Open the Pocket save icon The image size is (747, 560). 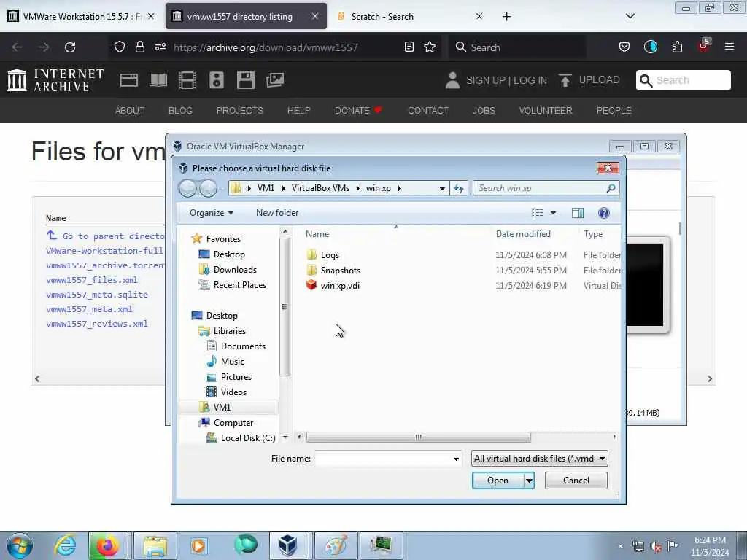click(624, 47)
